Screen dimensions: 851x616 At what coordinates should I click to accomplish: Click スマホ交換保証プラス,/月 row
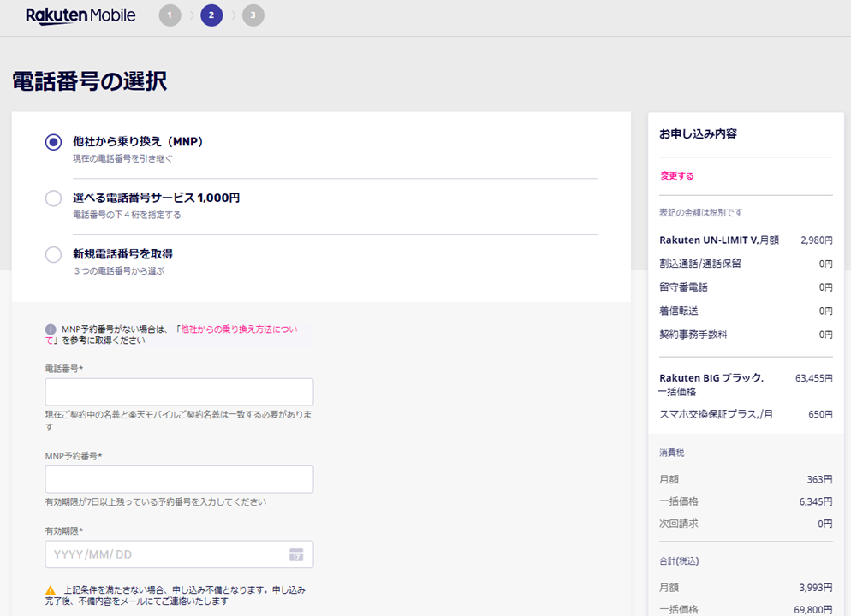click(x=746, y=414)
